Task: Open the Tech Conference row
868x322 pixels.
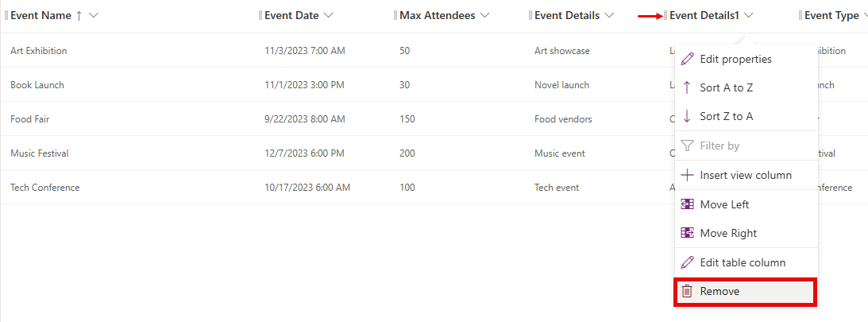Action: [x=44, y=188]
